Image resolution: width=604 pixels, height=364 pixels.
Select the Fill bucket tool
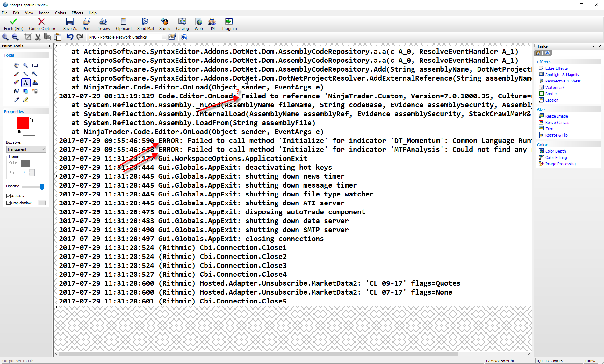pos(17,91)
